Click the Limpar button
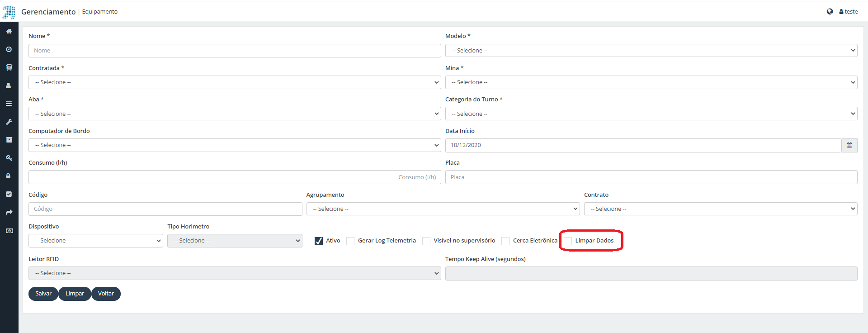The height and width of the screenshot is (333, 868). click(x=75, y=294)
